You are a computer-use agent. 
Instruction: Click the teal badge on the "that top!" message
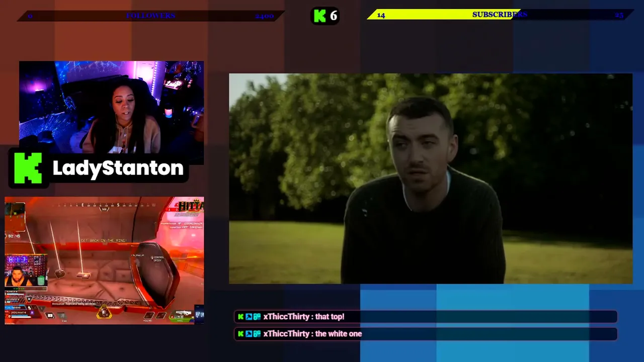[x=257, y=317]
